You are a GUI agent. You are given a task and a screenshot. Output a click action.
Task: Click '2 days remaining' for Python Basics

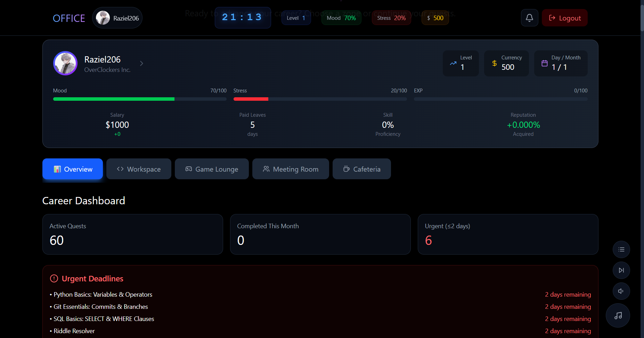point(568,295)
